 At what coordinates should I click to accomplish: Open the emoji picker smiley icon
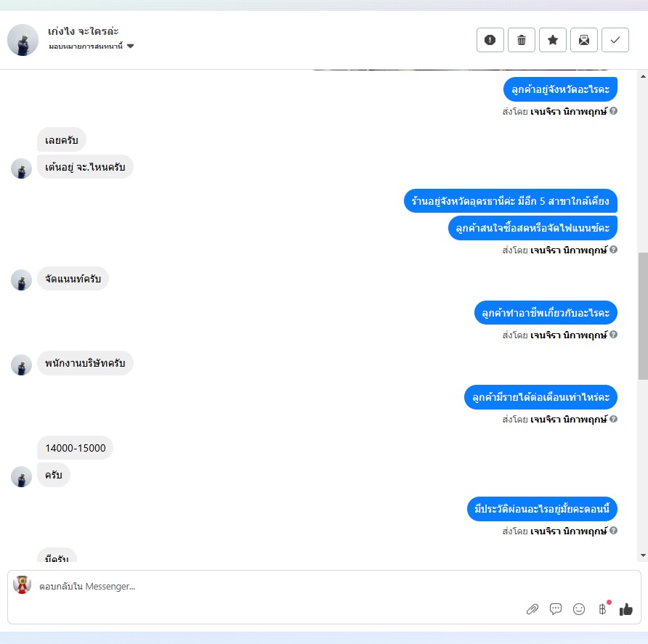coord(578,609)
